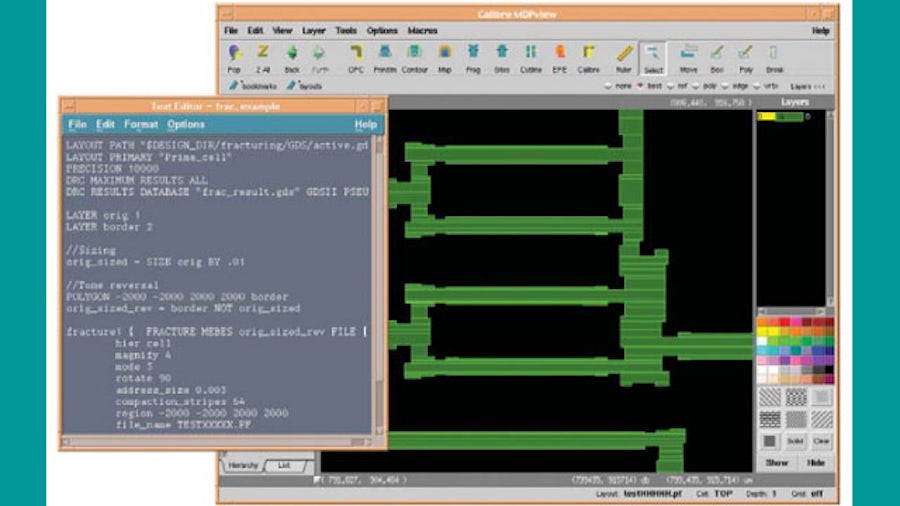
Task: Open Text Editor Format menu
Action: tap(141, 124)
